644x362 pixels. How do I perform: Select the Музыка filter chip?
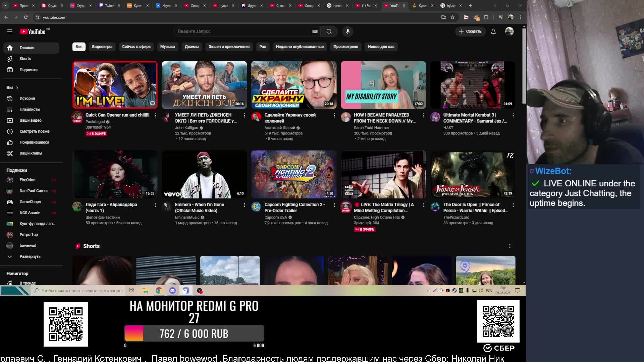167,47
